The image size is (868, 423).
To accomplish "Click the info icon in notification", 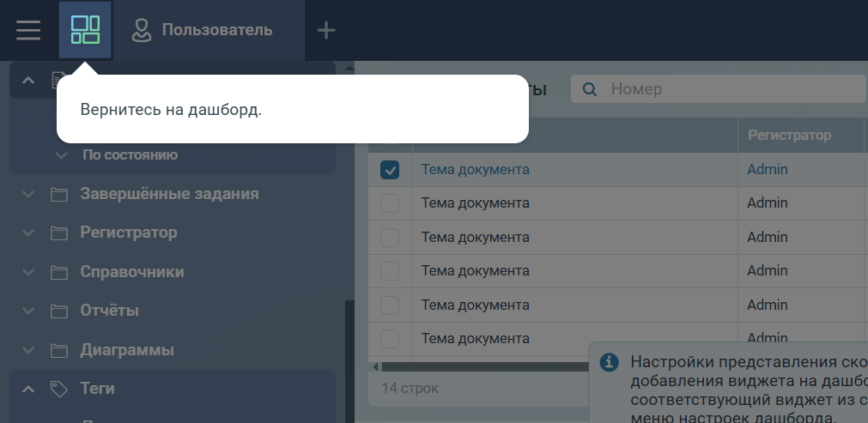I will [609, 362].
